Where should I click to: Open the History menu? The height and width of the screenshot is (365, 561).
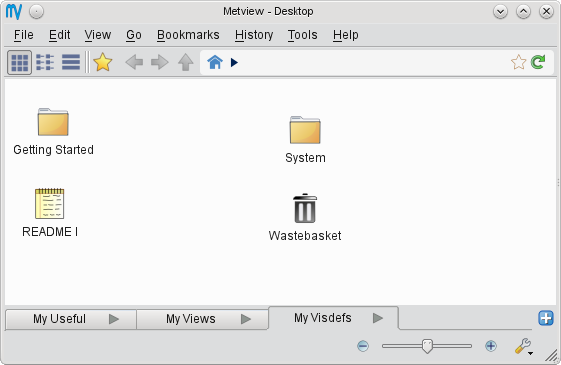click(x=254, y=35)
